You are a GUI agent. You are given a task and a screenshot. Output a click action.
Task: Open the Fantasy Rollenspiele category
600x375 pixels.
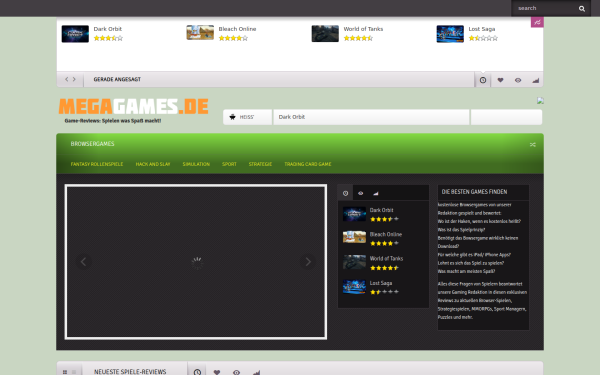click(97, 164)
